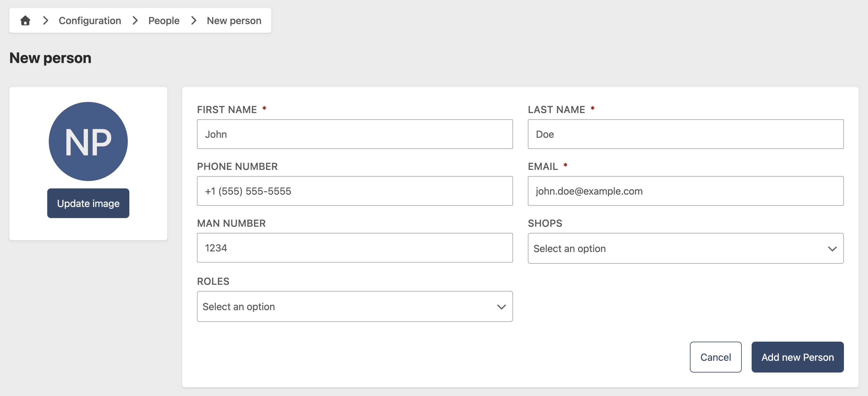Image resolution: width=868 pixels, height=396 pixels.
Task: Focus the Email input field
Action: (686, 191)
